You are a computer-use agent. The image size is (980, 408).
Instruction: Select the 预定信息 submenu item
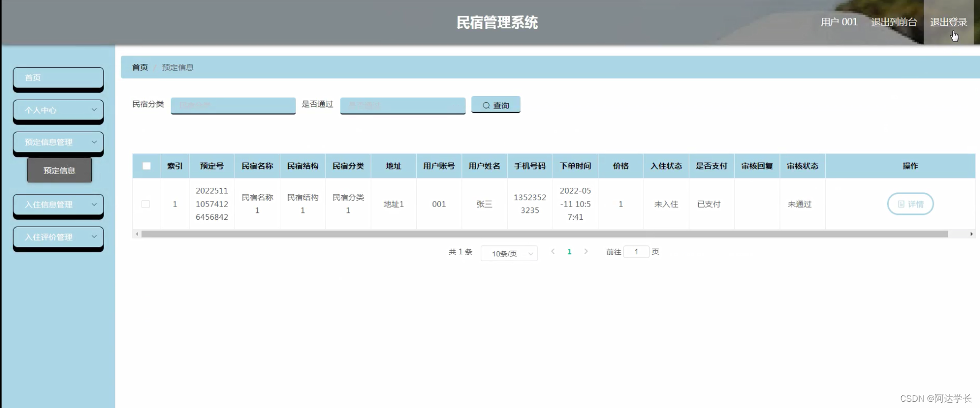59,170
